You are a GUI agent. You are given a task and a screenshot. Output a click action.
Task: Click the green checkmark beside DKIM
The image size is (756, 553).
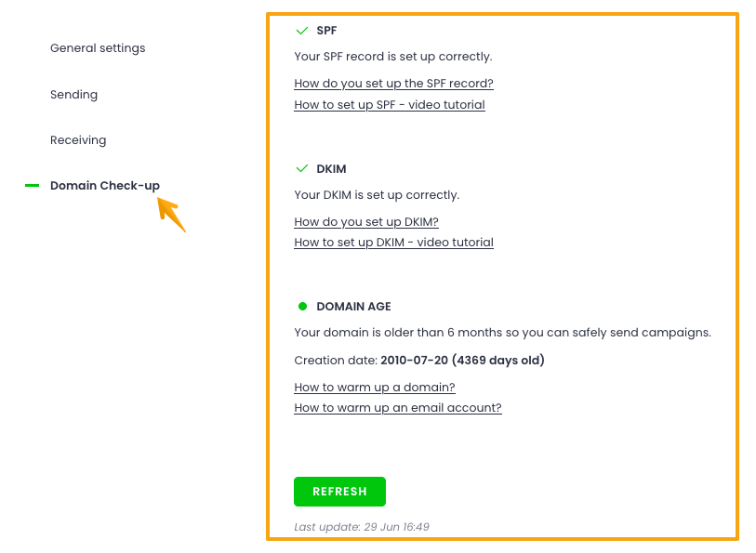tap(301, 168)
